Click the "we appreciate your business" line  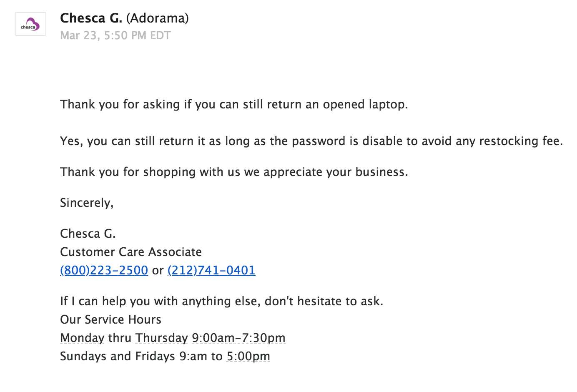coord(234,172)
